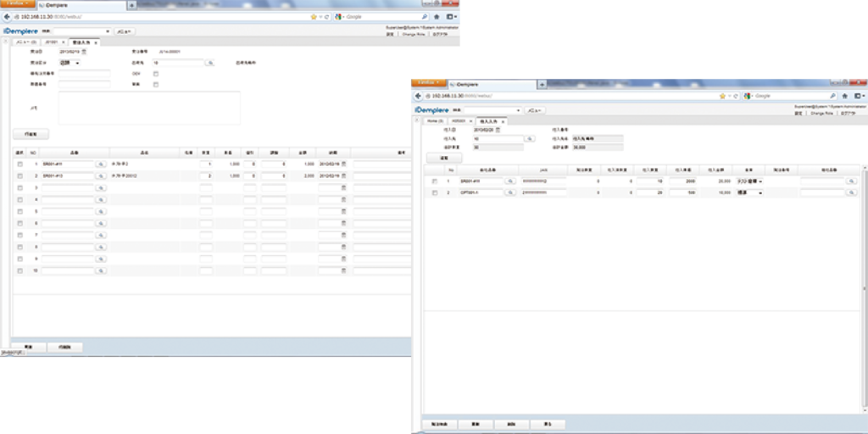Toggle the ODV checkbox in order header
868x434 pixels.
click(156, 74)
